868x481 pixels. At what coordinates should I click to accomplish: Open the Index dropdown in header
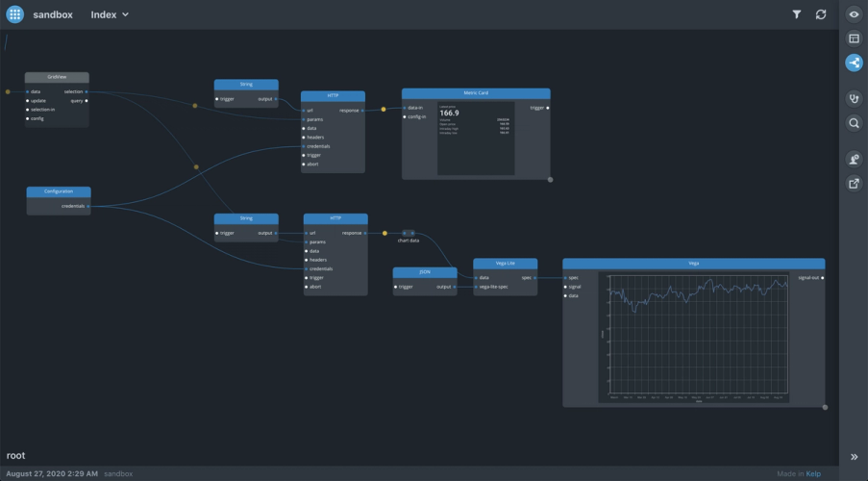[110, 15]
